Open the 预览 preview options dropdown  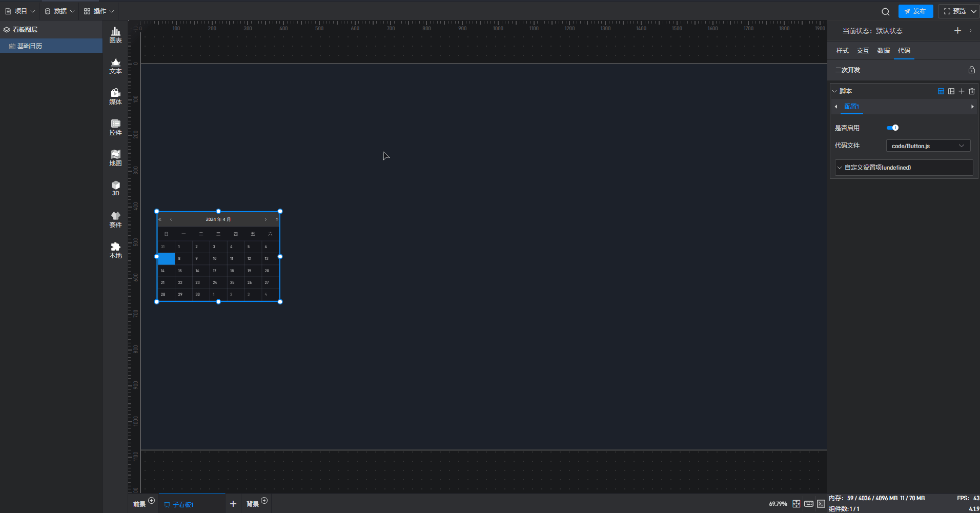coord(973,11)
